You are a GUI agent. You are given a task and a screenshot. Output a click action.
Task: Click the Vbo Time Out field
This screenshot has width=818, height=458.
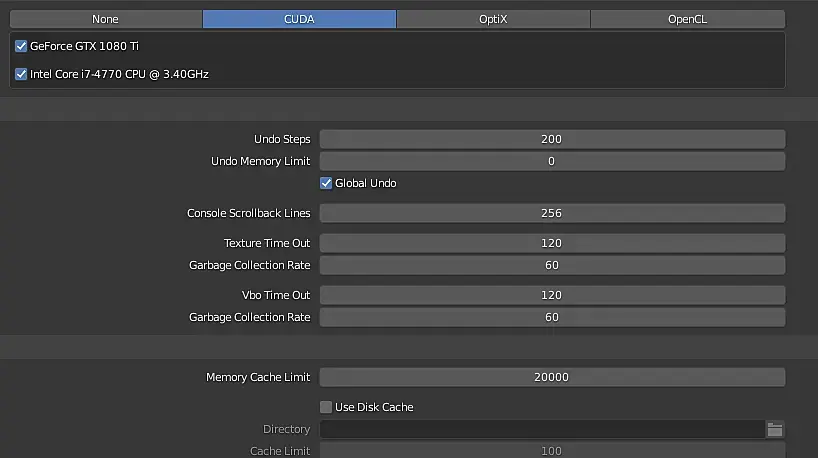[x=551, y=295]
